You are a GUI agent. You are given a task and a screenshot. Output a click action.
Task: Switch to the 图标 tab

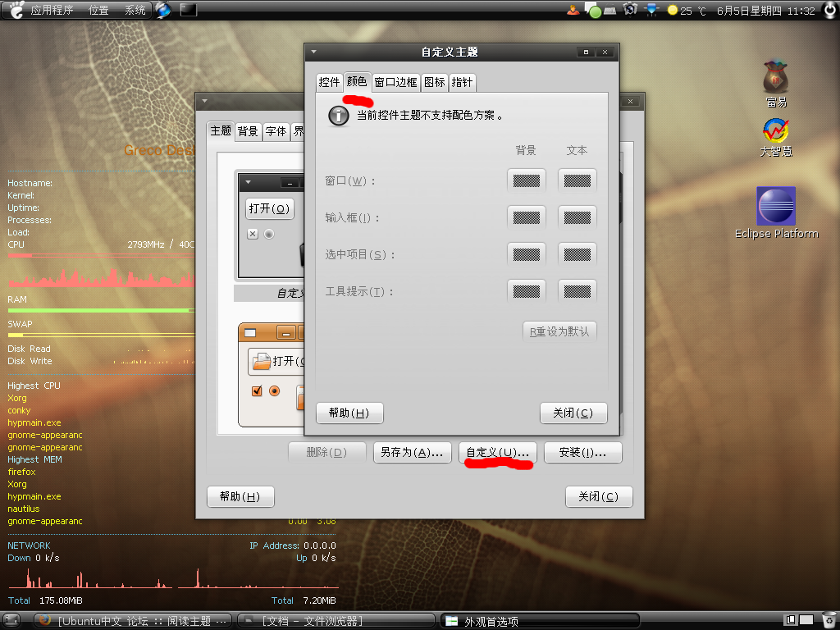point(435,83)
